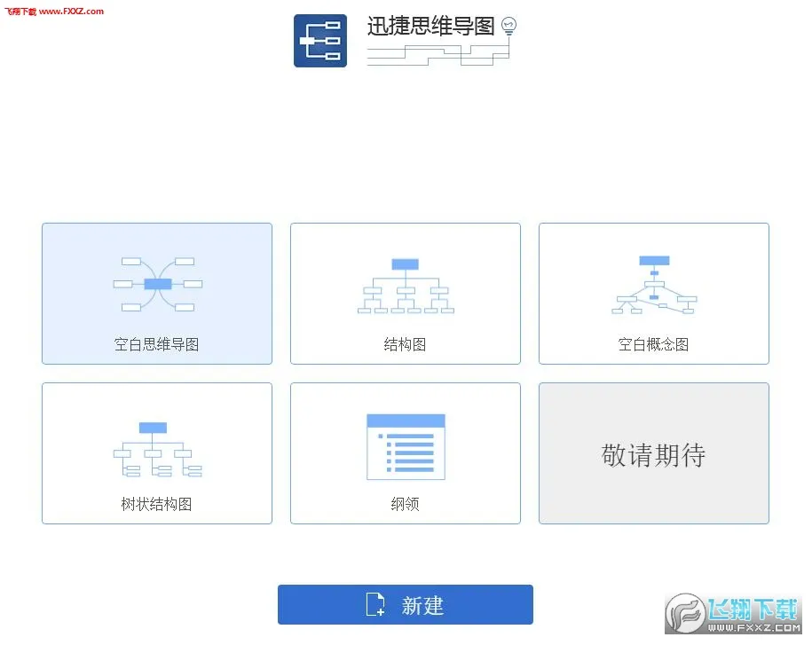
Task: Click the lightbulb icon beside the title
Action: (x=509, y=26)
